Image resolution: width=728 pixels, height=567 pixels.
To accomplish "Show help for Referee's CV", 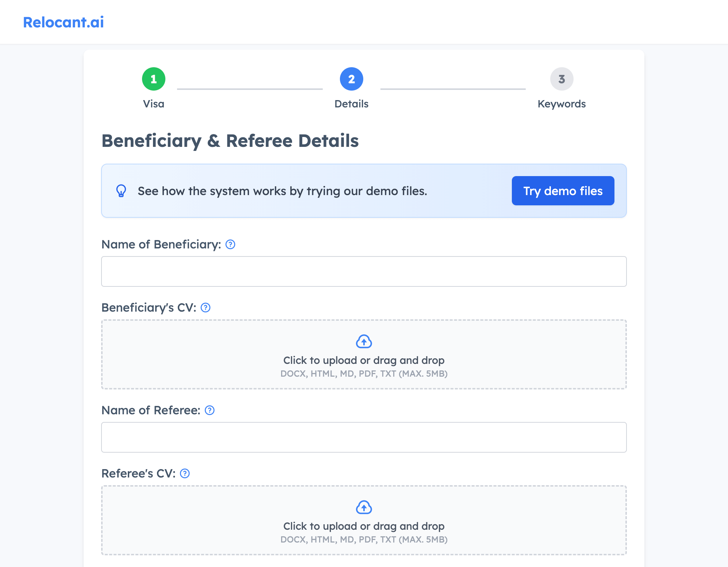I will coord(185,473).
